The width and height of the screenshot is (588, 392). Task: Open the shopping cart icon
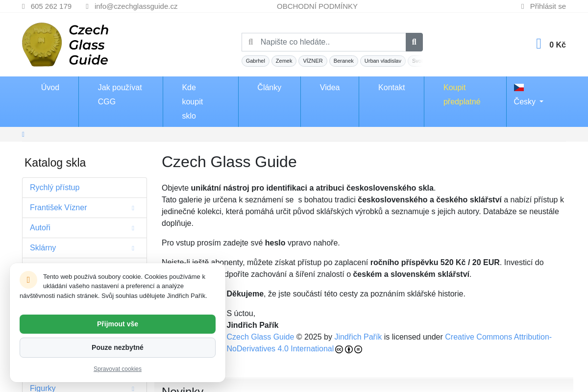coord(539,44)
